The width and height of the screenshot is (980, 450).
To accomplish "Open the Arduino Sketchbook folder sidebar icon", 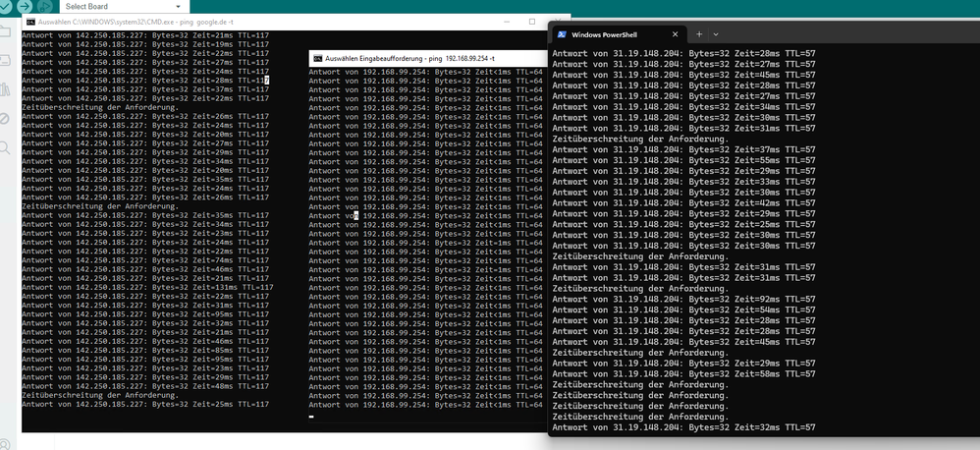I will 4,31.
